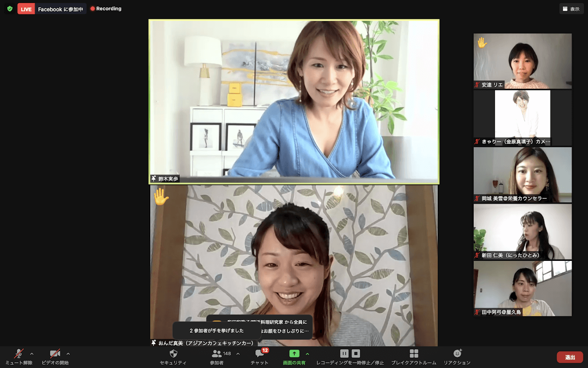588x368 pixels.
Task: Expand the share screen options arrow
Action: click(x=307, y=354)
